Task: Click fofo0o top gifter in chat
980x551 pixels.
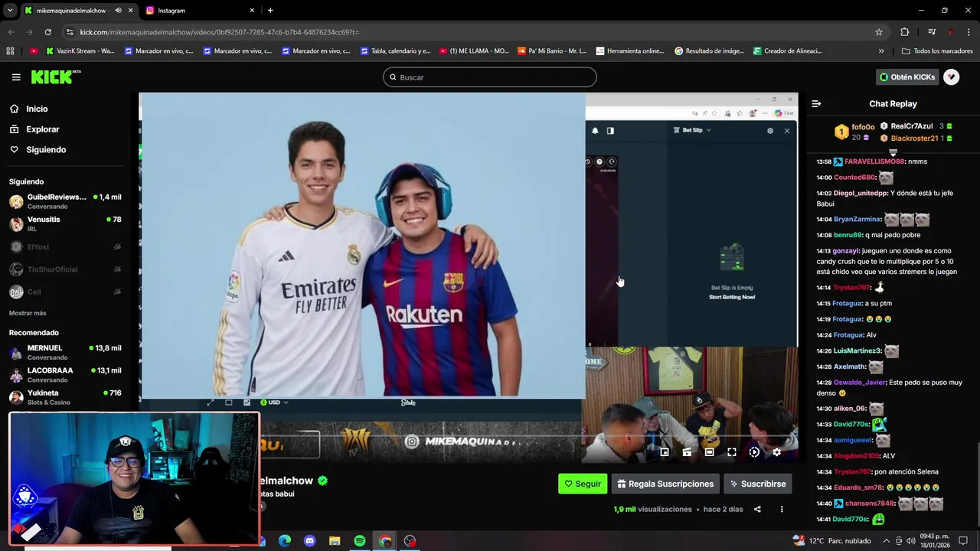Action: [x=863, y=127]
